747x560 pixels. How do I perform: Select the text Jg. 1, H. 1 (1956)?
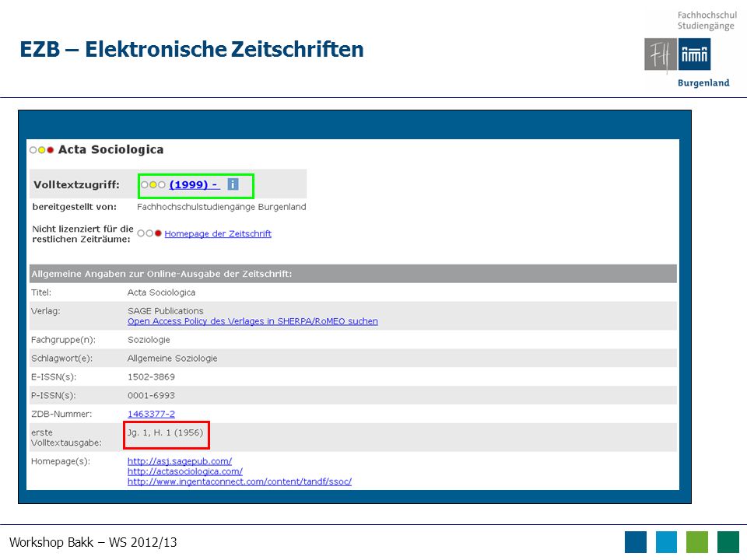pyautogui.click(x=165, y=432)
